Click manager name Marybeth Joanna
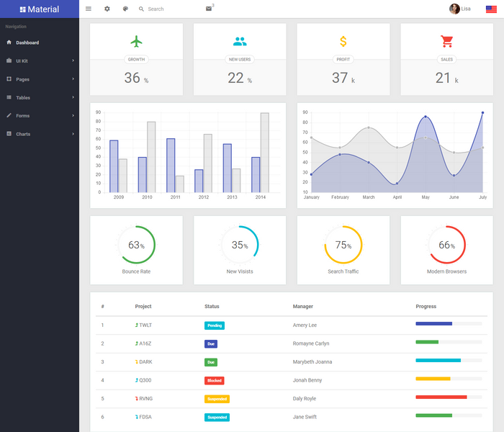Image resolution: width=504 pixels, height=432 pixels. 312,362
